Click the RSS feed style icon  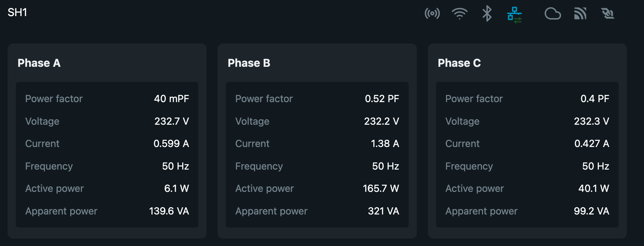coord(580,14)
